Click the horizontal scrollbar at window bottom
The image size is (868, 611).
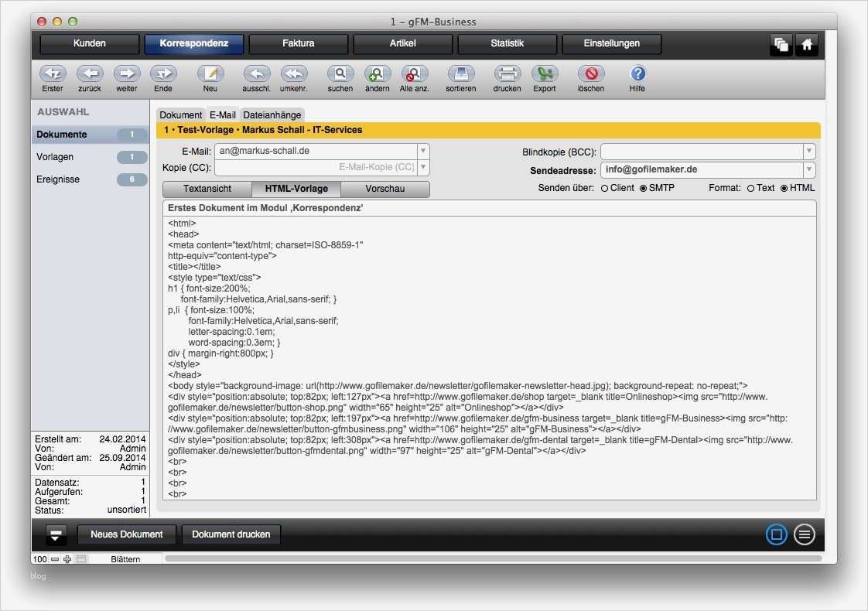click(493, 558)
